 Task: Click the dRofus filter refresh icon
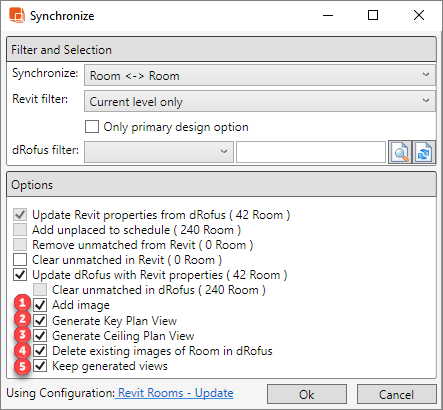tap(424, 152)
